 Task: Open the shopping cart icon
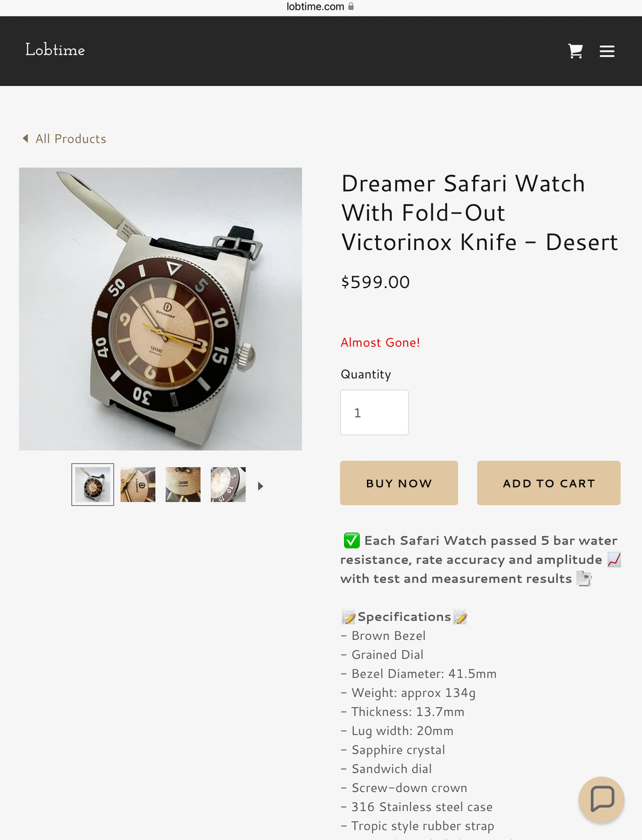pos(576,51)
